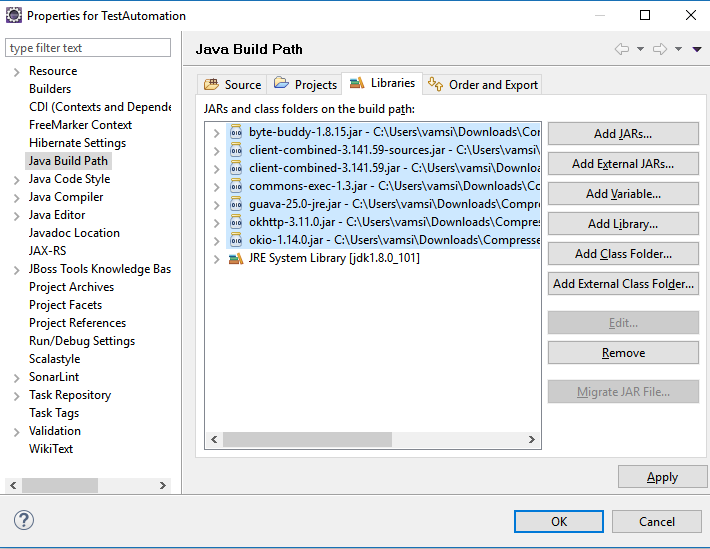
Task: Click the commons-exec-1.3.jar jar icon
Action: click(236, 186)
